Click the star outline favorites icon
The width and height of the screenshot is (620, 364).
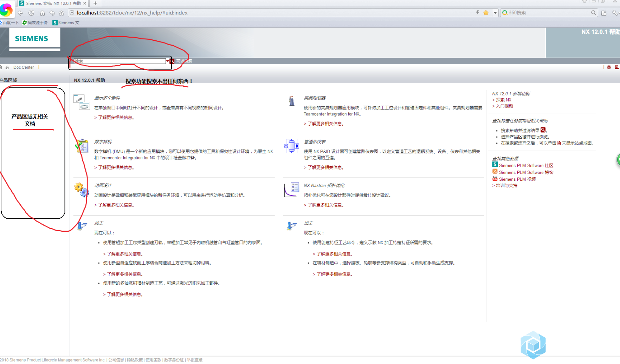pos(62,13)
